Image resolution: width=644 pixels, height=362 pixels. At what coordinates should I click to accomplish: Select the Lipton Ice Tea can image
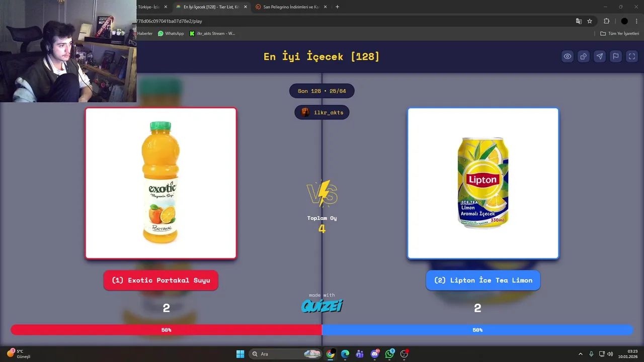point(483,183)
